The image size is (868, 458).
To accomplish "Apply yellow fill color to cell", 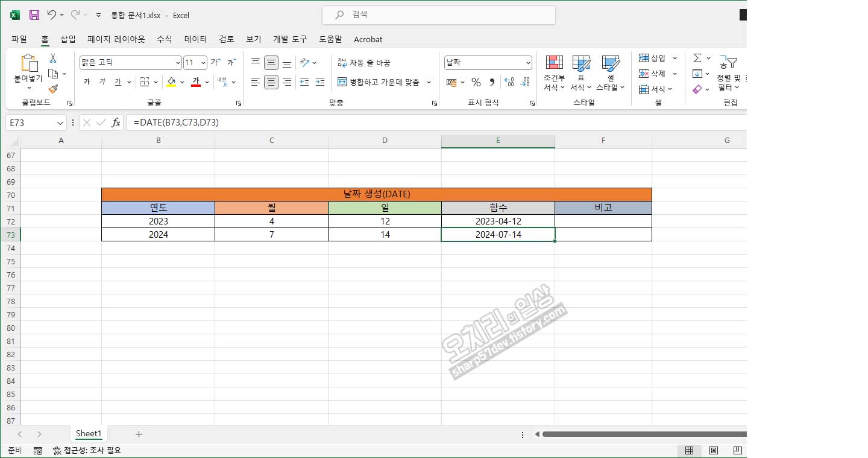I will tap(171, 82).
